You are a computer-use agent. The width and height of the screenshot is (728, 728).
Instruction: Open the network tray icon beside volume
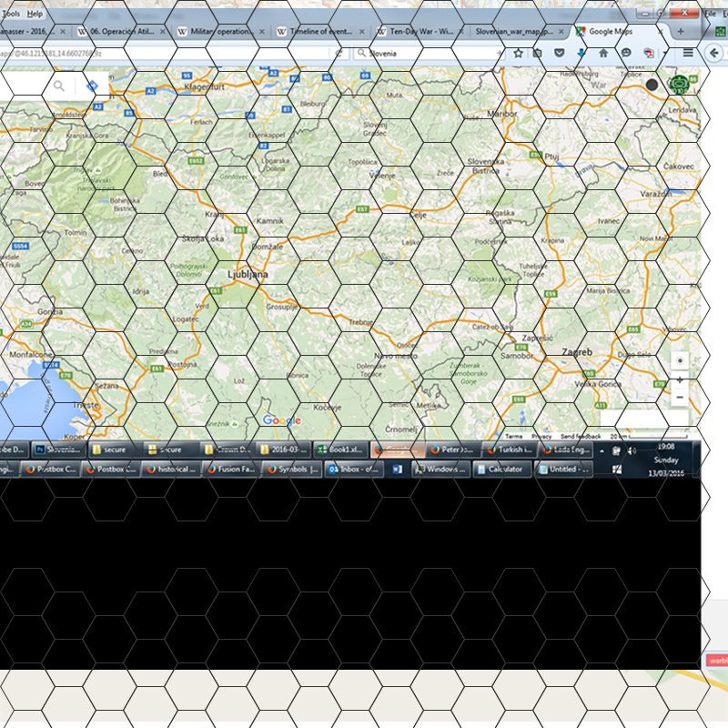pos(616,450)
